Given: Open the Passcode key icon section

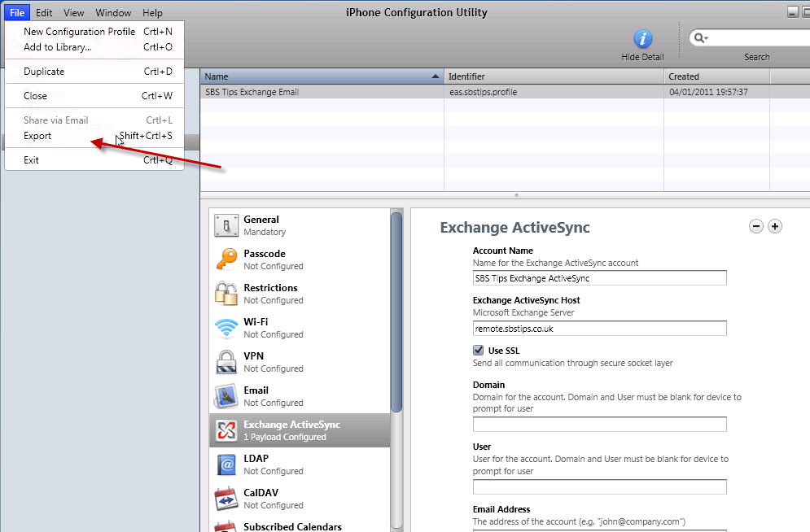Looking at the screenshot, I should (x=225, y=259).
